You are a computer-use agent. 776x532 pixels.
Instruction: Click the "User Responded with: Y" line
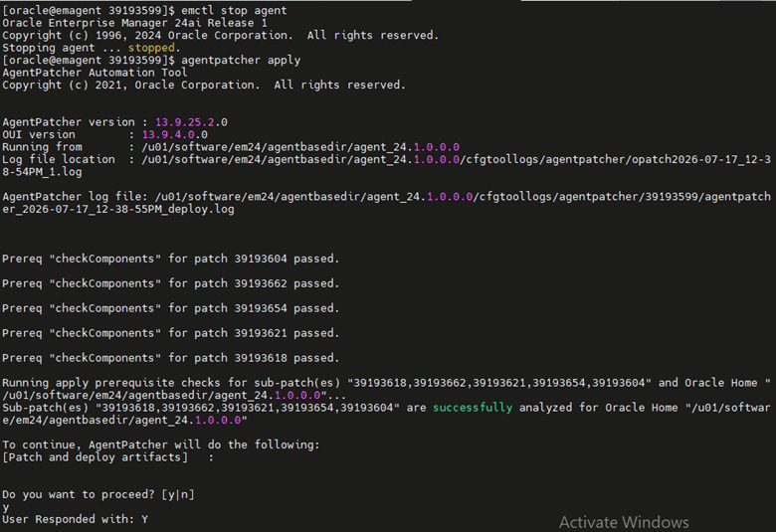coord(75,519)
